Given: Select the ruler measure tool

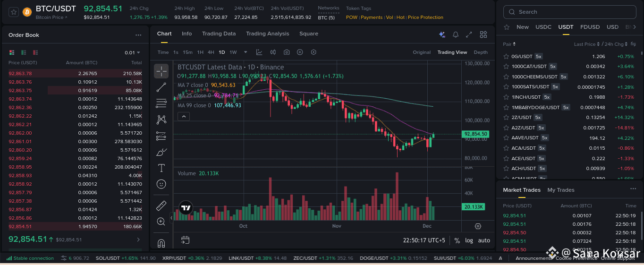Looking at the screenshot, I should click(x=161, y=205).
